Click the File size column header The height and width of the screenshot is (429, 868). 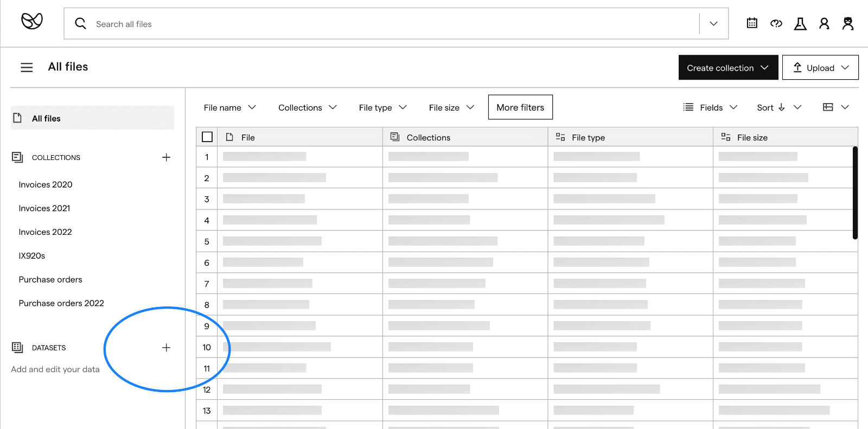(x=785, y=137)
